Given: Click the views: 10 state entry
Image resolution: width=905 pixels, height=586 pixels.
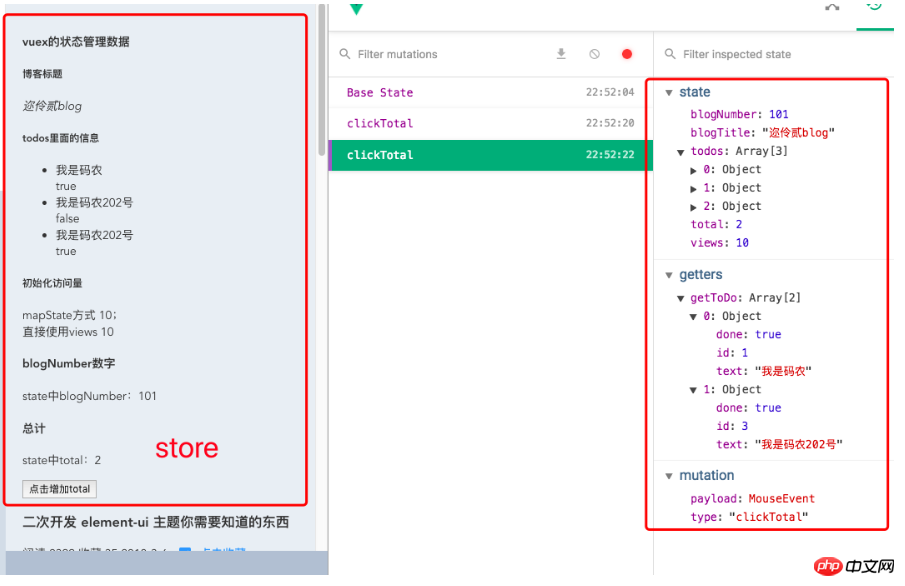Looking at the screenshot, I should point(719,243).
